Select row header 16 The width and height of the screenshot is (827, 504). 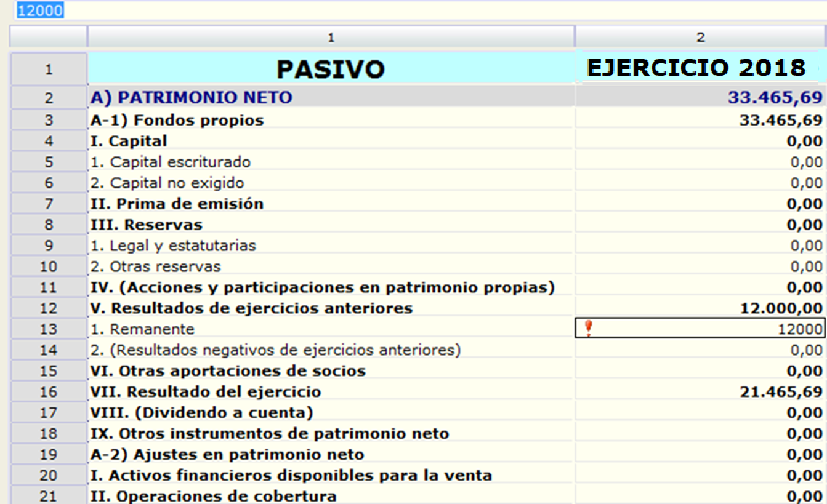[x=49, y=392]
